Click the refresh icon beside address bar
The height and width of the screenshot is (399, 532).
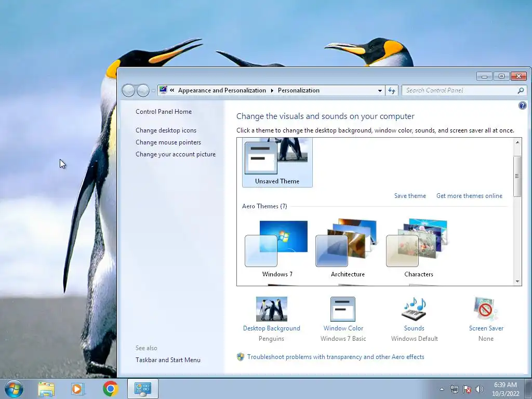pyautogui.click(x=392, y=90)
